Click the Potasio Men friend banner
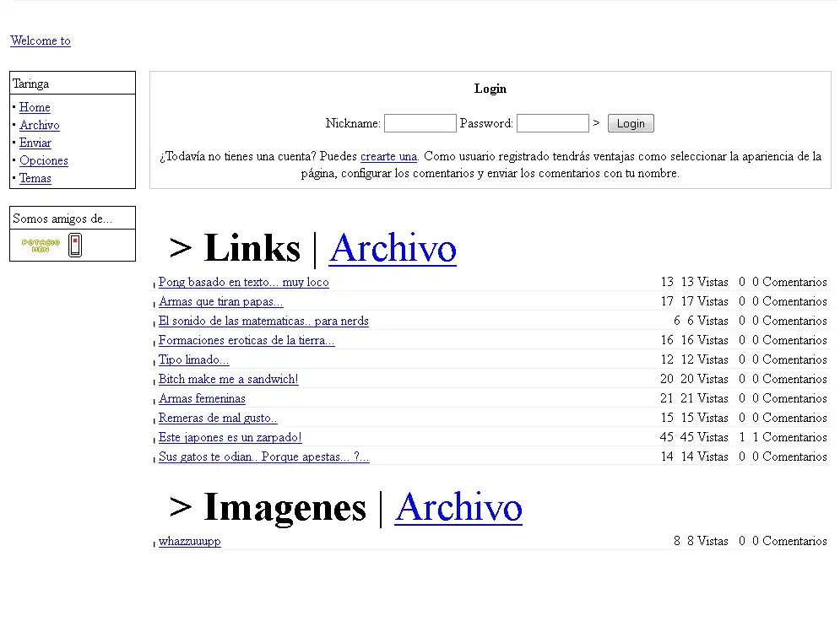 41,246
